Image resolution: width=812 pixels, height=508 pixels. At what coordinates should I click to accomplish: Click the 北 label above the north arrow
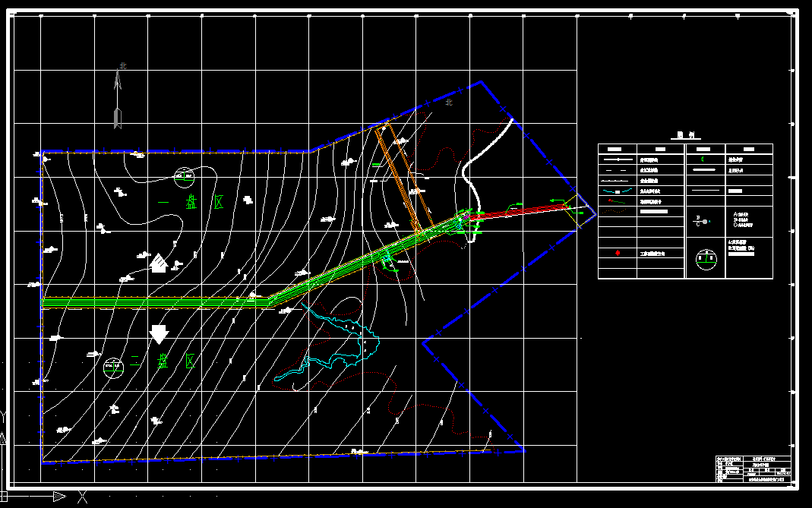pos(123,65)
